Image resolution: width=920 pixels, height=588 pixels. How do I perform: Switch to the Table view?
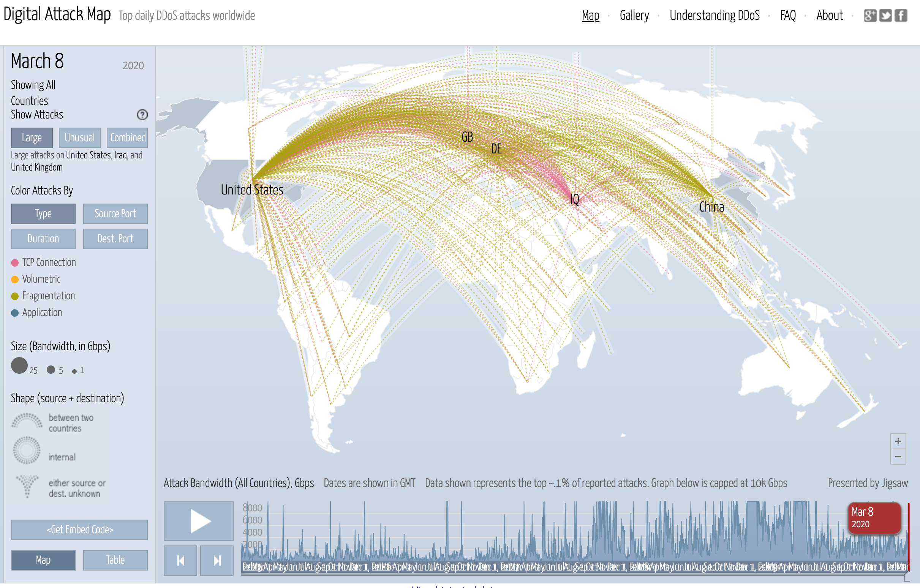114,560
